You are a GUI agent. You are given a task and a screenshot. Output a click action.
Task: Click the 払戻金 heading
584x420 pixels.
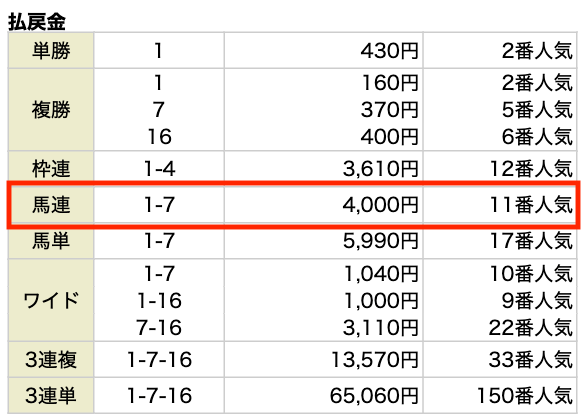pos(37,22)
